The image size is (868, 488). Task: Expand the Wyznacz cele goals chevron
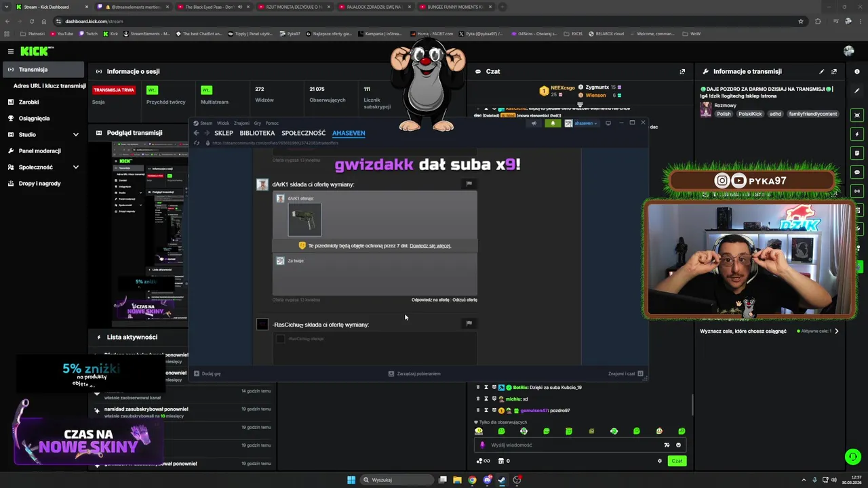[x=836, y=331]
